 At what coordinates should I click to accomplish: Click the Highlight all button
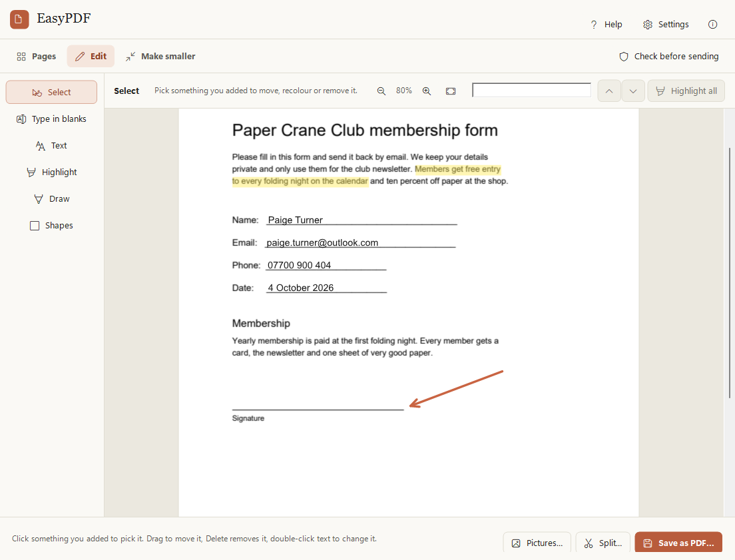pyautogui.click(x=686, y=91)
